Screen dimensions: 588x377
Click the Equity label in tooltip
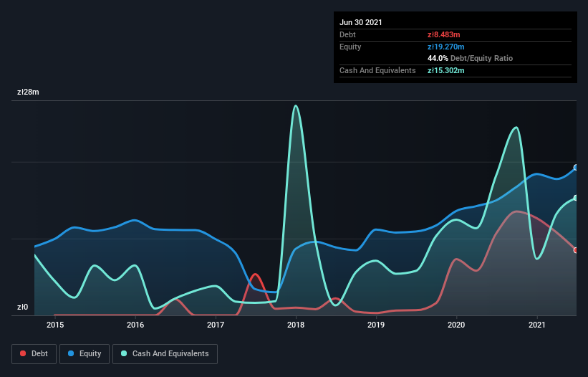[350, 47]
